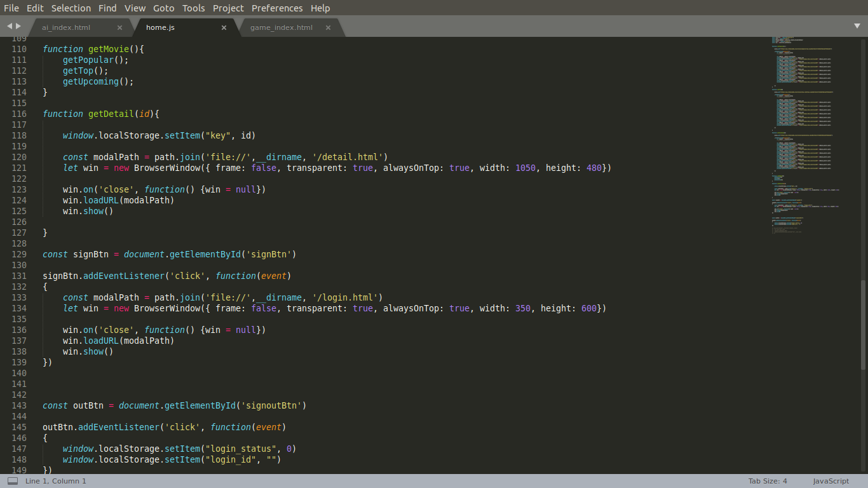The image size is (868, 488).
Task: Change indentation via Tab Size: 4
Action: pyautogui.click(x=768, y=481)
